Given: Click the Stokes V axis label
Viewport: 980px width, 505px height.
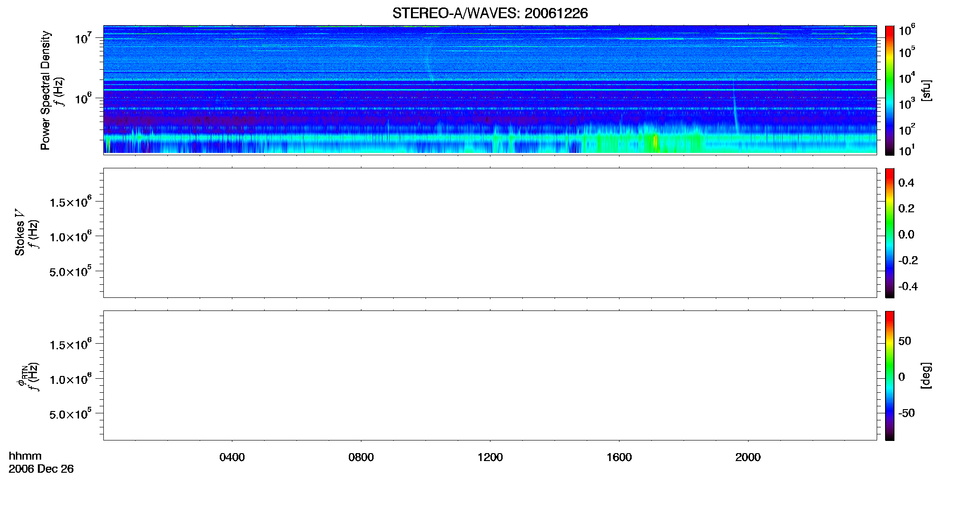Looking at the screenshot, I should (x=20, y=232).
